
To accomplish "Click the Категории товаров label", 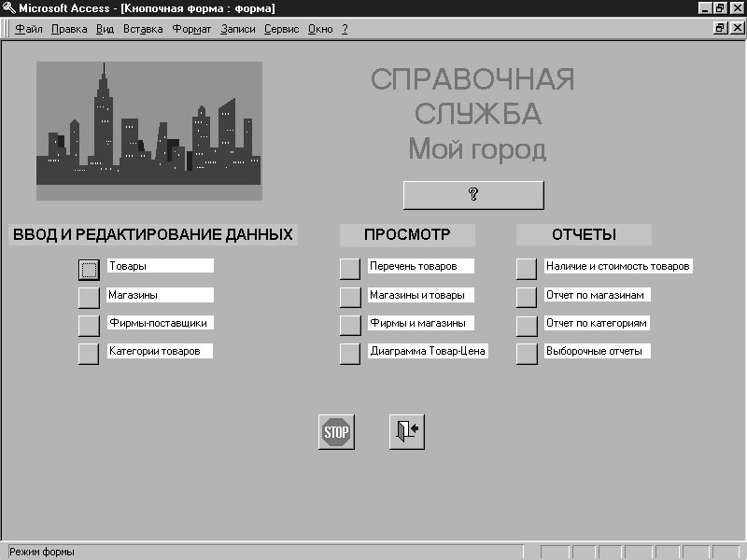I will [160, 351].
